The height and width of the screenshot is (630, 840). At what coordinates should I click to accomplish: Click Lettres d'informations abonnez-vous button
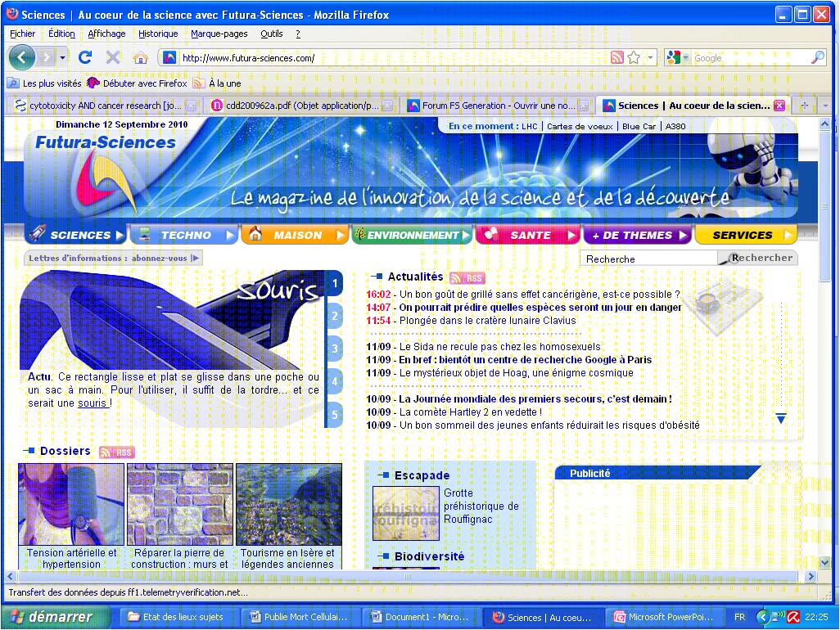tap(114, 258)
